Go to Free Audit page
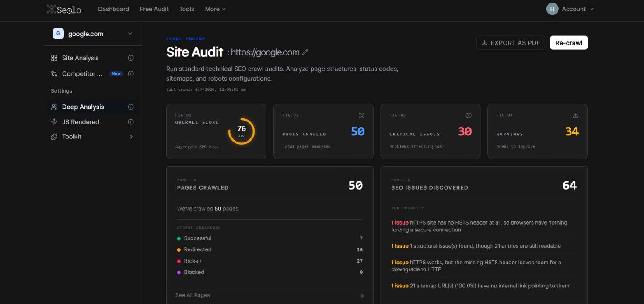Image resolution: width=644 pixels, height=304 pixels. (154, 9)
